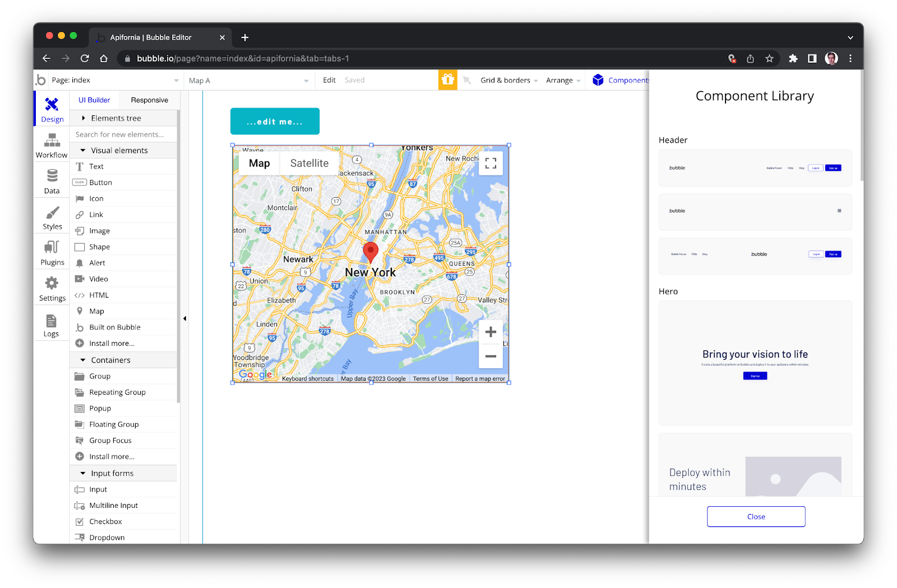
Task: Open Terms of Use map link
Action: pos(431,379)
